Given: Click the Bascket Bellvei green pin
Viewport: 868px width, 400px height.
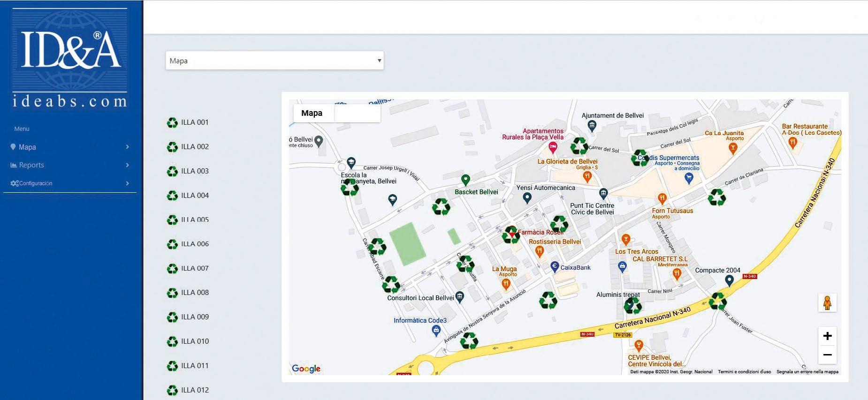Looking at the screenshot, I should click(465, 180).
